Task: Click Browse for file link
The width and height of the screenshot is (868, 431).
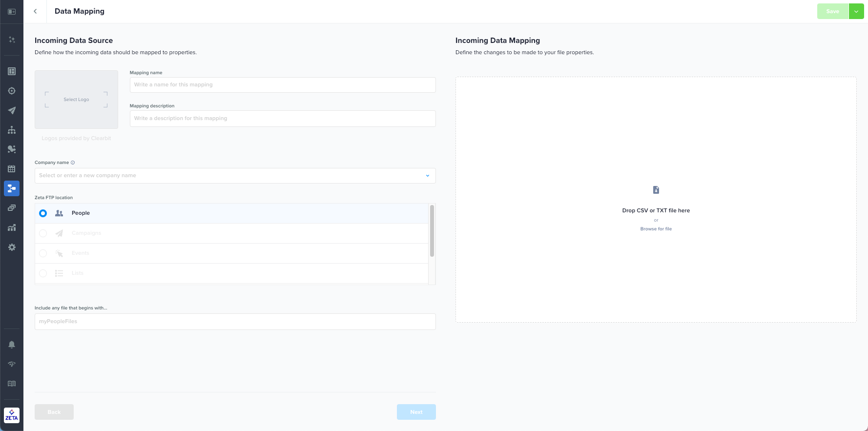Action: pyautogui.click(x=656, y=229)
